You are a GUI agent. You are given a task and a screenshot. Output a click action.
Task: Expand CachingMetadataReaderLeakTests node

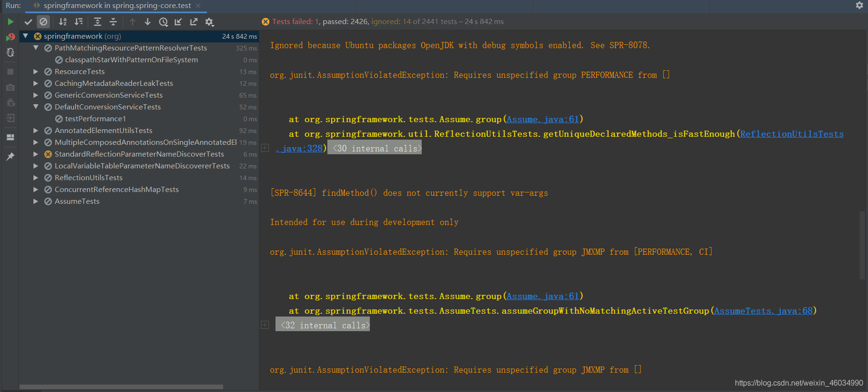36,83
